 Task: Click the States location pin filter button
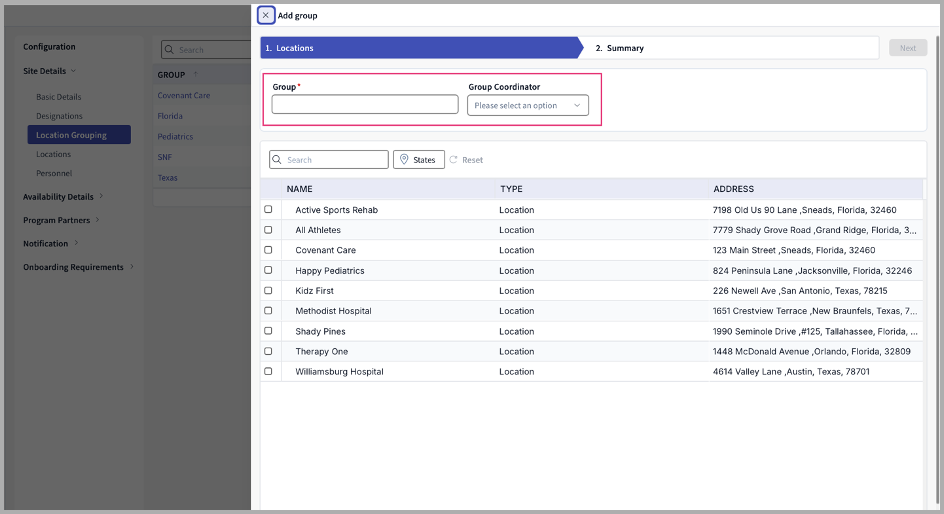tap(419, 160)
